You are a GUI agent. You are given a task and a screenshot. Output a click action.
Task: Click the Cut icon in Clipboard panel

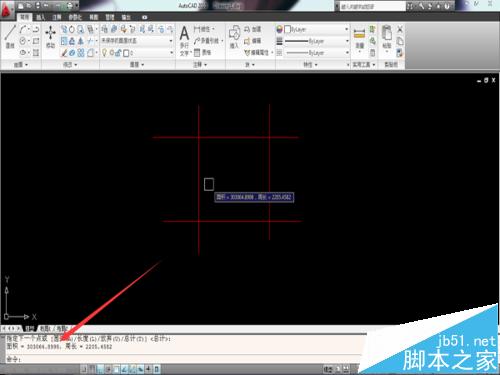coord(400,29)
